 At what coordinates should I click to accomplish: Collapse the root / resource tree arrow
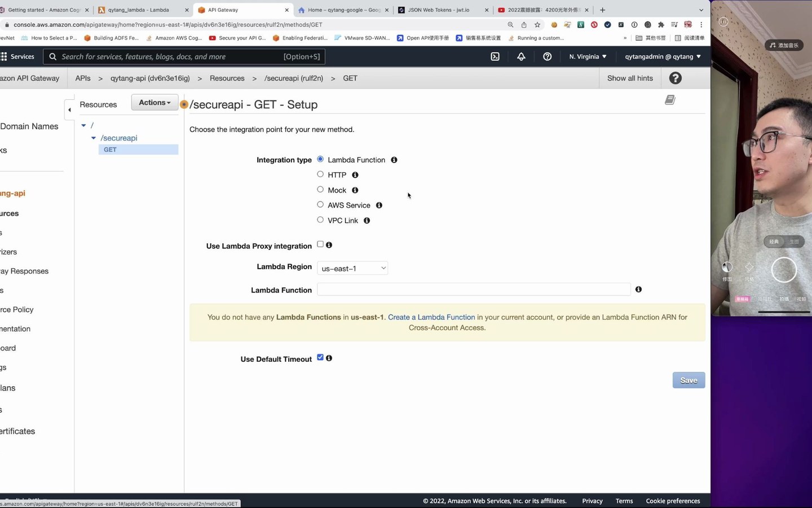[x=83, y=125]
